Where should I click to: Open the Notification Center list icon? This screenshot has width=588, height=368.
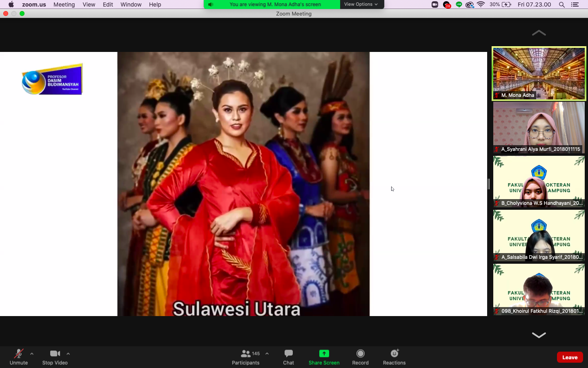575,4
